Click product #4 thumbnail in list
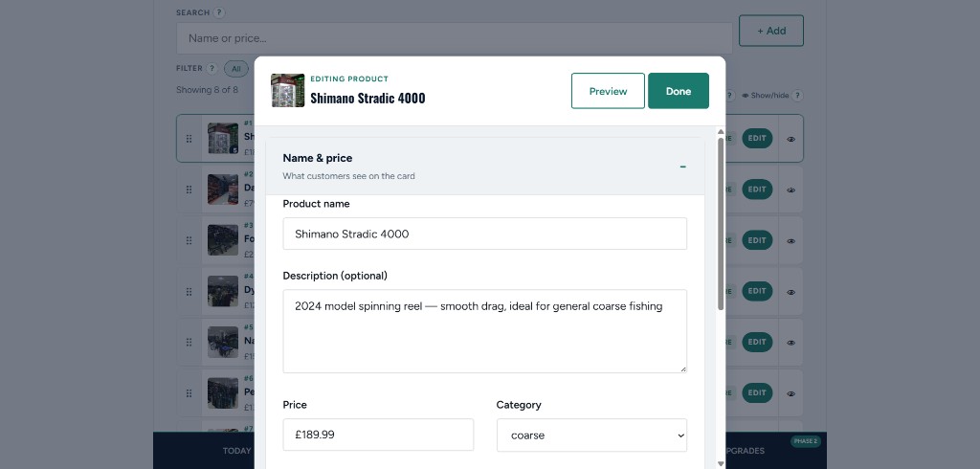Image resolution: width=980 pixels, height=469 pixels. click(223, 291)
